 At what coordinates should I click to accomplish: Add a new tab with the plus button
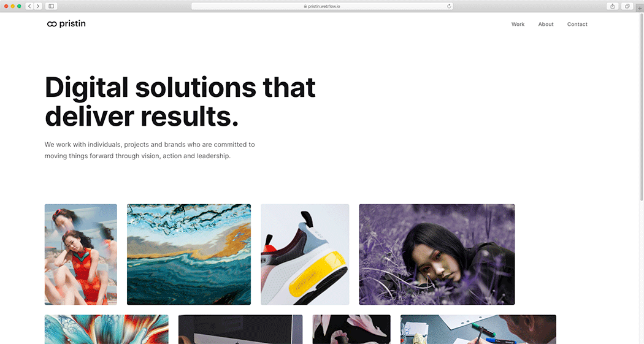[x=640, y=8]
